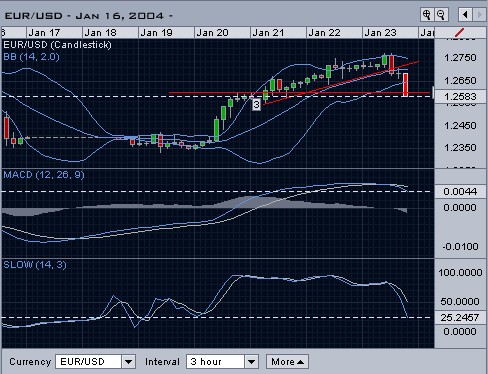Click the 25.2457 stochastic value marker
The image size is (488, 374).
point(460,318)
